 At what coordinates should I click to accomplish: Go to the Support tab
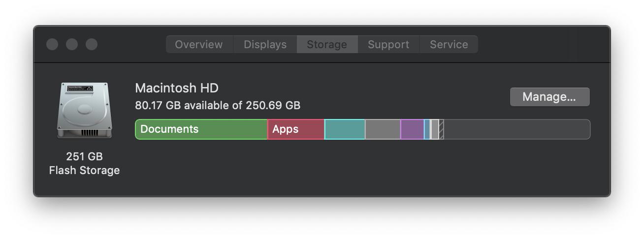click(388, 44)
